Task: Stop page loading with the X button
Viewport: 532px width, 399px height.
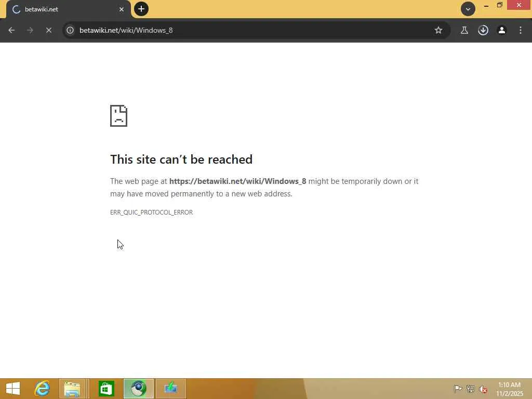Action: click(x=49, y=30)
